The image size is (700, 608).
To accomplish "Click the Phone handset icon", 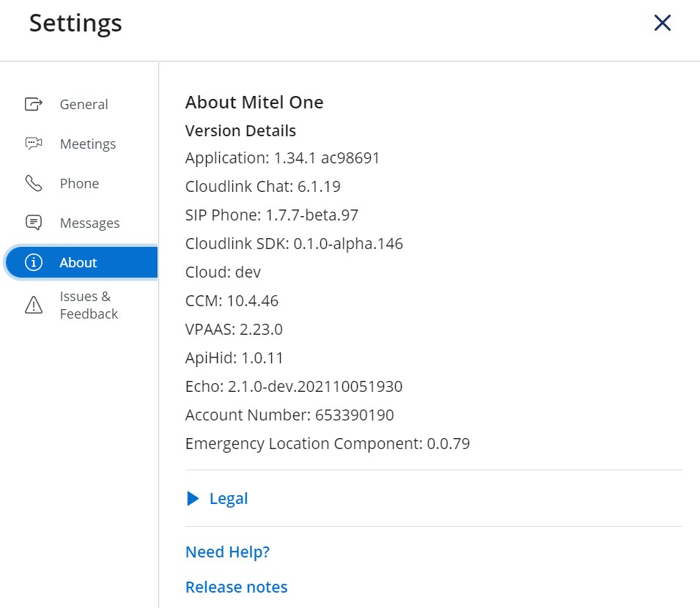I will click(34, 183).
